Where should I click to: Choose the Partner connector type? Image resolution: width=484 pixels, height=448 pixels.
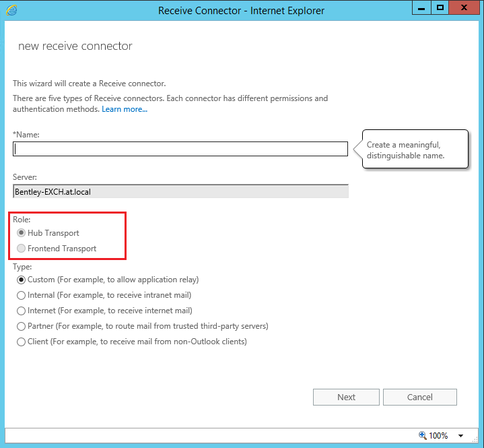pyautogui.click(x=21, y=326)
